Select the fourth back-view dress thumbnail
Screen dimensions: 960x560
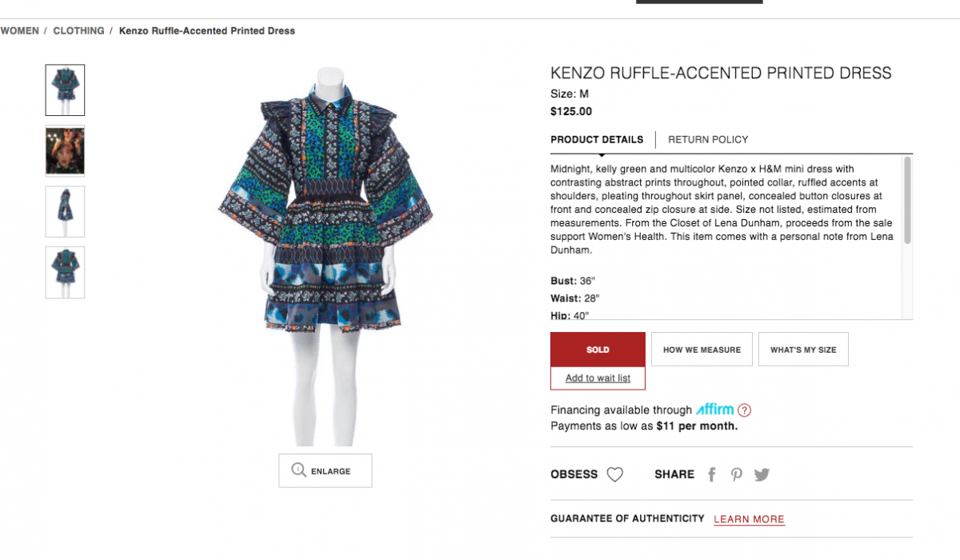65,272
